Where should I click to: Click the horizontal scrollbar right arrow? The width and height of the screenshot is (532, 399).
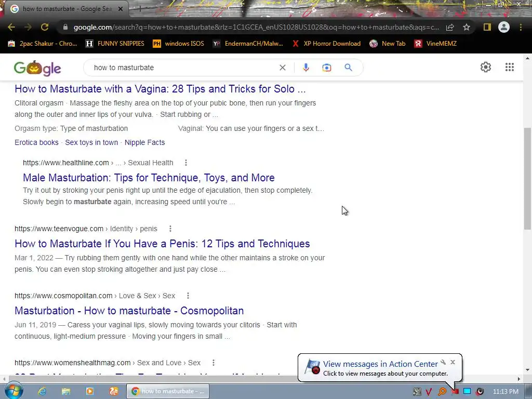519,379
